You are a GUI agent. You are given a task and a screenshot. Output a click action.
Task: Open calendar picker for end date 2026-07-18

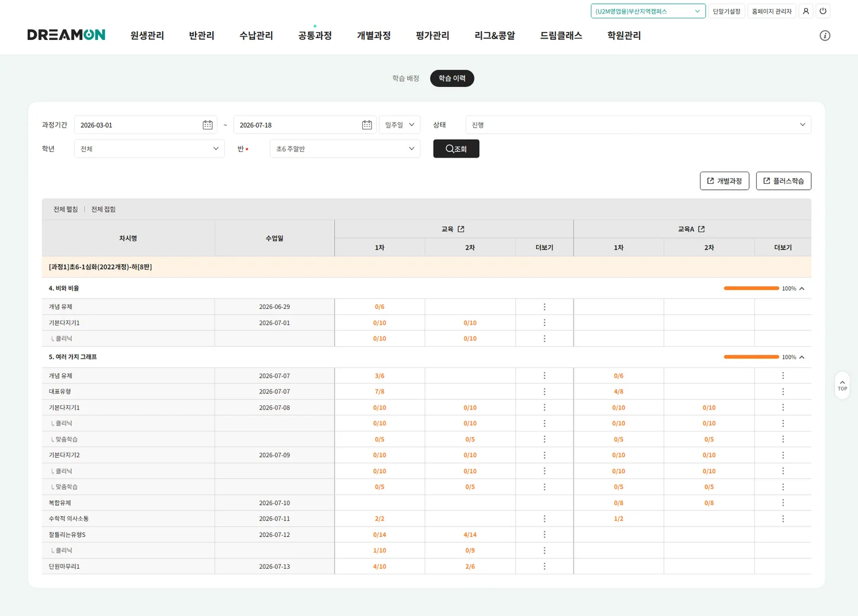(x=367, y=125)
